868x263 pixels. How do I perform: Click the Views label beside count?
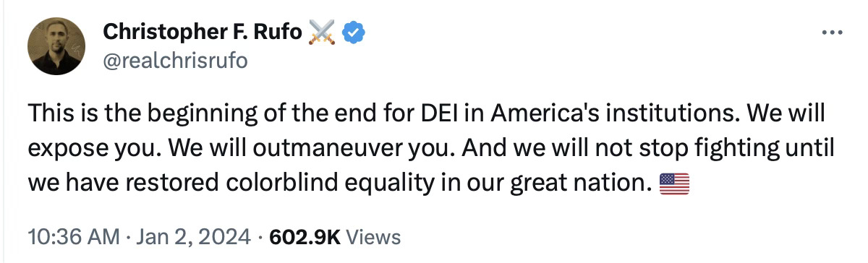(374, 236)
